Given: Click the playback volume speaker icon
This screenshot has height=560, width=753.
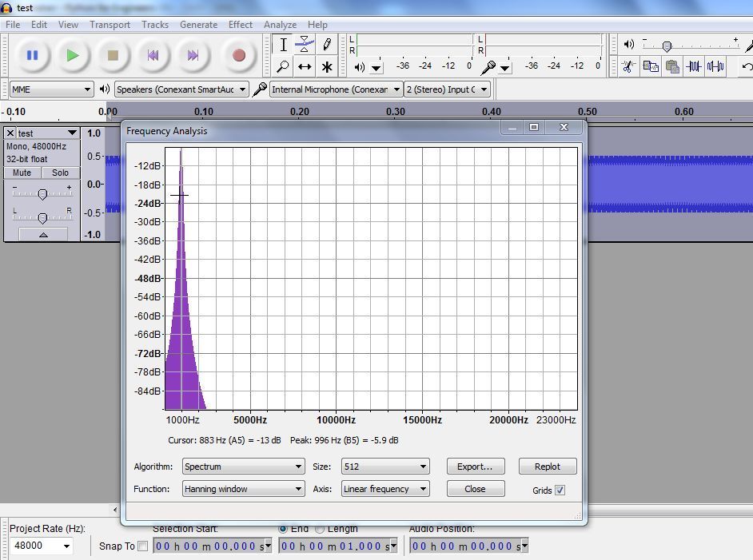Looking at the screenshot, I should tap(628, 45).
